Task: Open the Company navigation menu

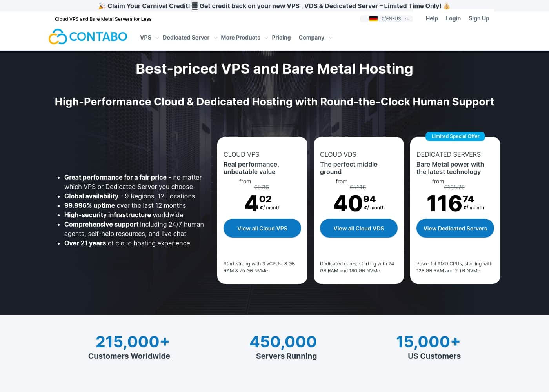Action: [x=311, y=38]
